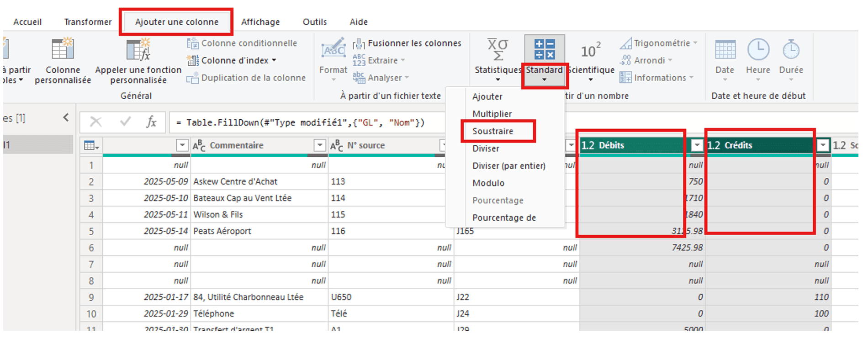
Task: Click the Heure clock icon
Action: (758, 49)
